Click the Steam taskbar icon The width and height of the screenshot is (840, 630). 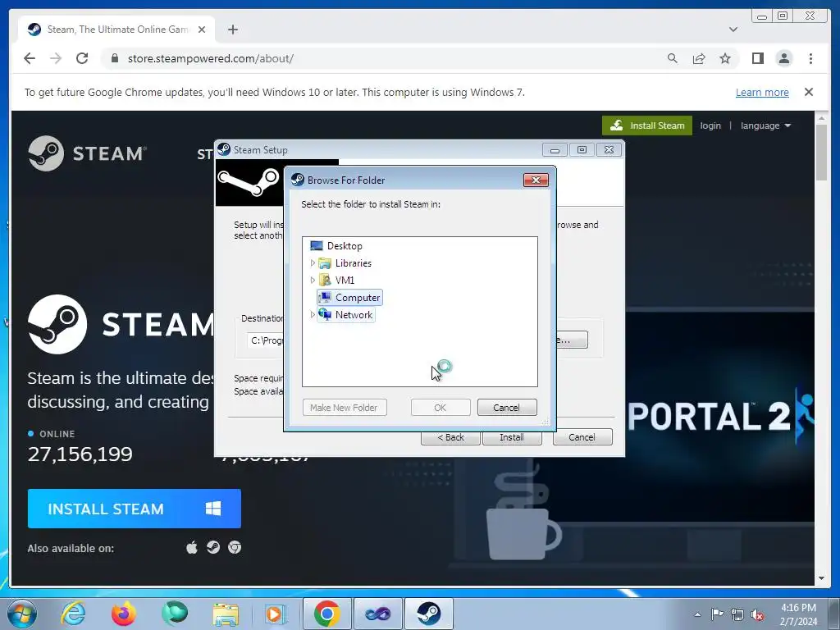[x=428, y=614]
